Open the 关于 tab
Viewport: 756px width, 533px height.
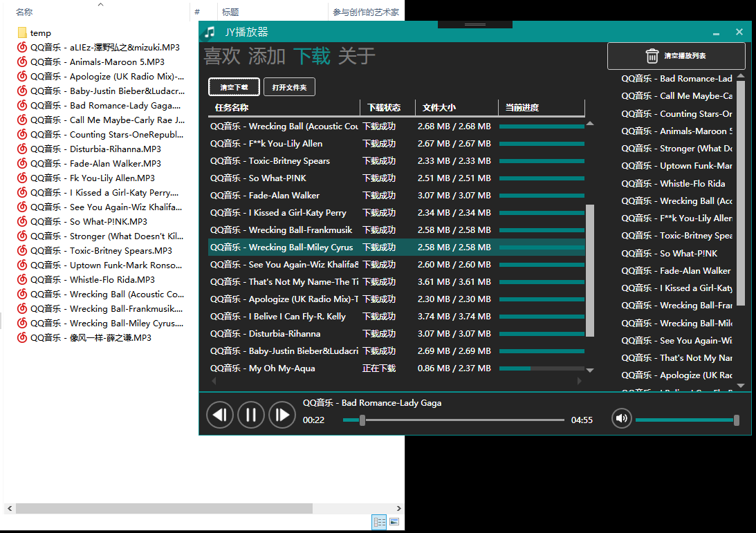pos(357,57)
